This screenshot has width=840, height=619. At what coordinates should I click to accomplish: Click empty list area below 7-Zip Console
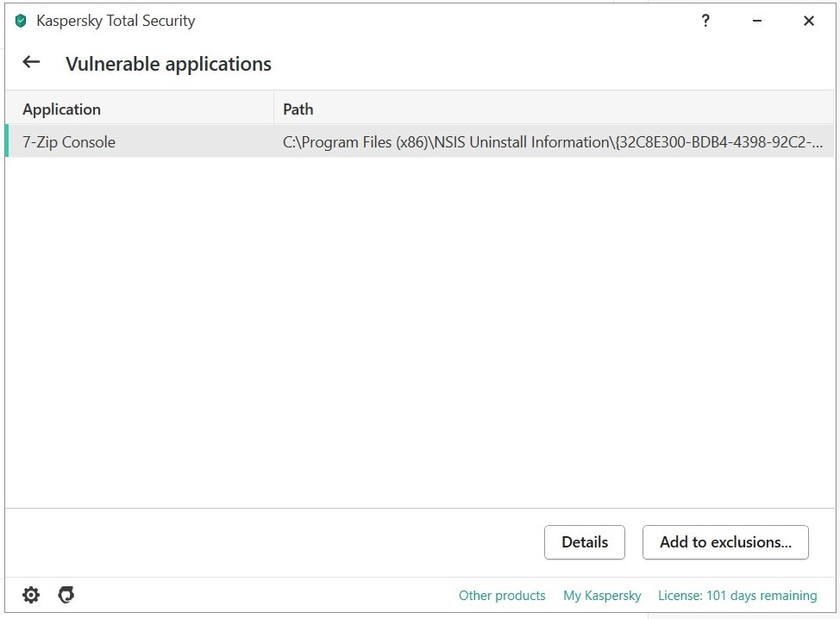point(419,328)
